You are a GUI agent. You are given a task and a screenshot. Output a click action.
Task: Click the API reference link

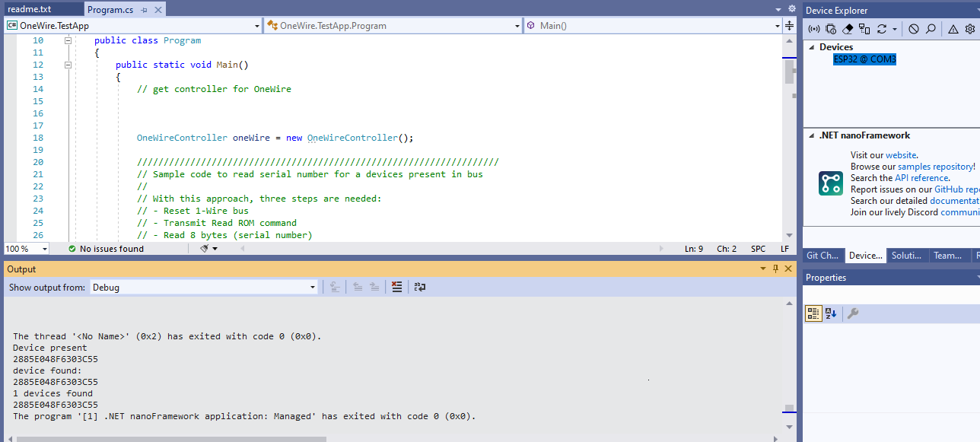(921, 177)
